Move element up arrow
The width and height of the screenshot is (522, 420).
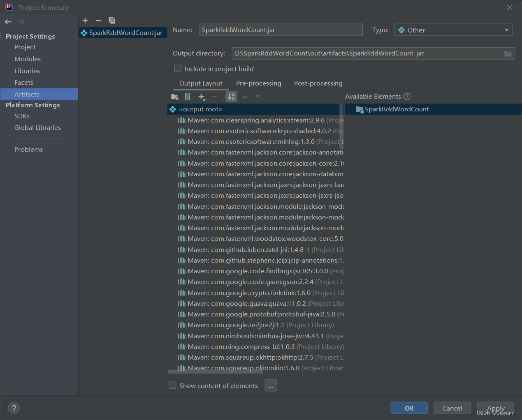coord(245,97)
